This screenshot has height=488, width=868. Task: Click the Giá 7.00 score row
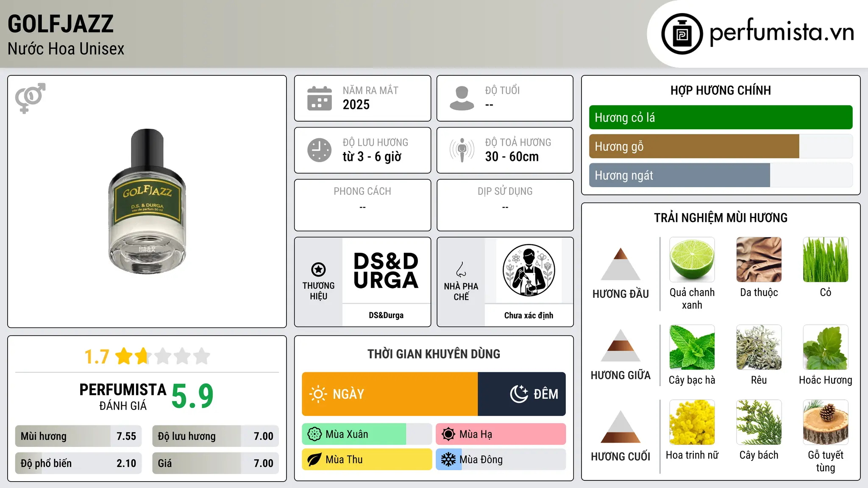click(x=216, y=463)
